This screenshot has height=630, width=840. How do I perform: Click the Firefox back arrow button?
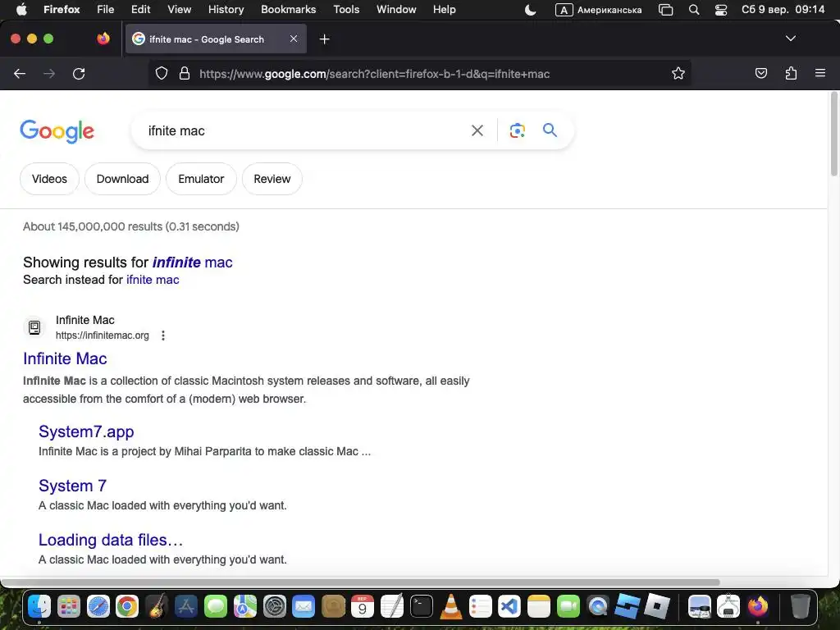pyautogui.click(x=20, y=73)
